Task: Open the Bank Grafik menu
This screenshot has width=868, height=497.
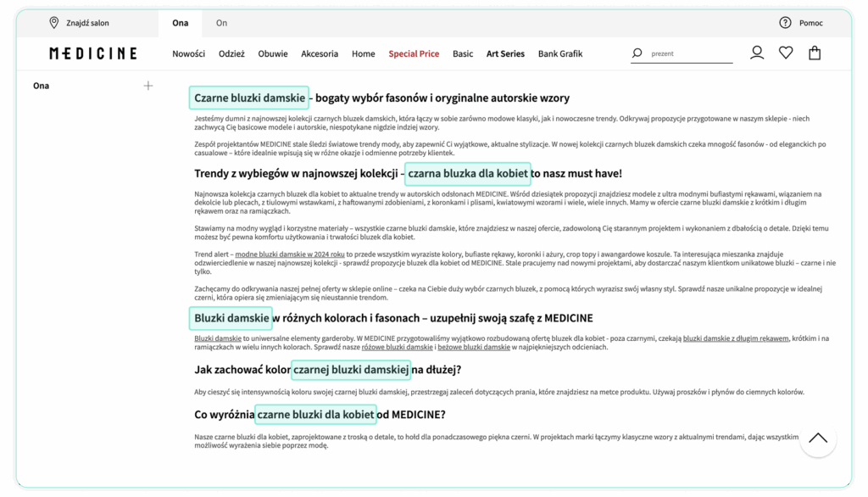Action: point(560,53)
